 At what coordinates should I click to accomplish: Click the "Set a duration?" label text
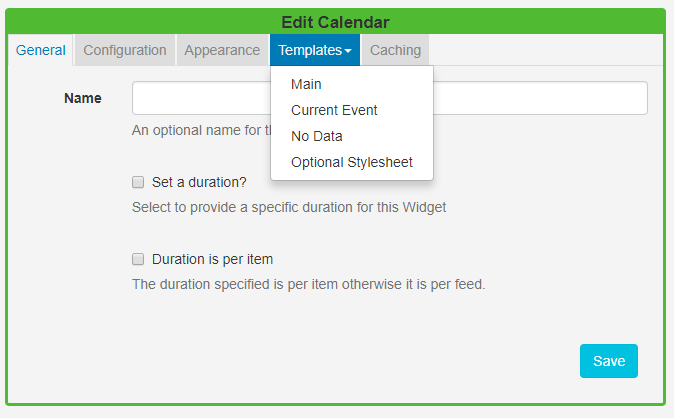pos(199,182)
